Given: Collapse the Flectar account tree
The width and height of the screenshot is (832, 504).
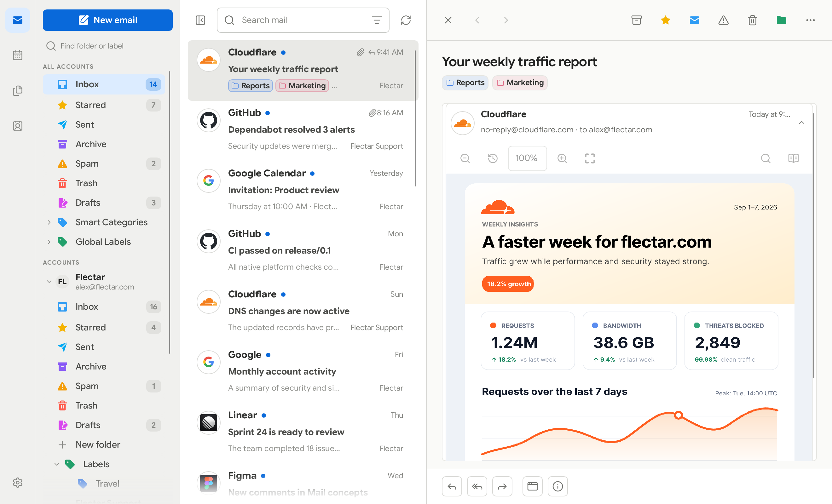Looking at the screenshot, I should 49,282.
